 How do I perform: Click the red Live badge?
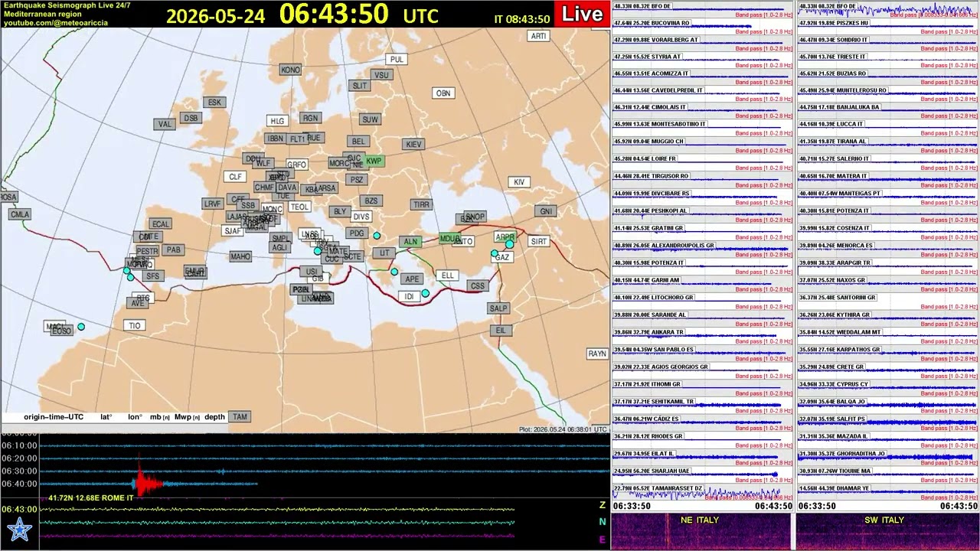(583, 14)
